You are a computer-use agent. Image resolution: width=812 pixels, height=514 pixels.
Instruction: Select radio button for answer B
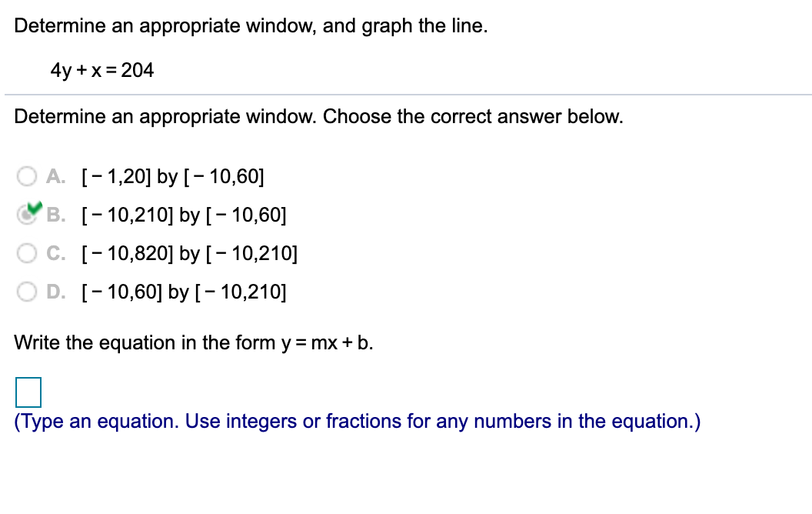(x=26, y=215)
